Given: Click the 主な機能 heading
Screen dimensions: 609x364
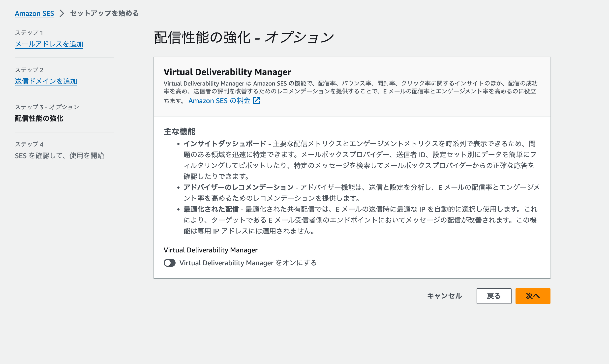Looking at the screenshot, I should (x=180, y=131).
